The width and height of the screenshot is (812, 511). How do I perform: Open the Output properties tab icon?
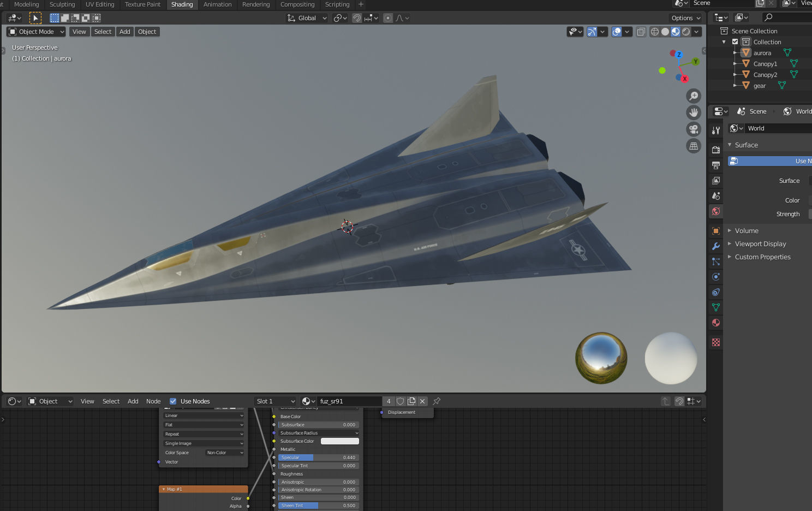pos(716,165)
